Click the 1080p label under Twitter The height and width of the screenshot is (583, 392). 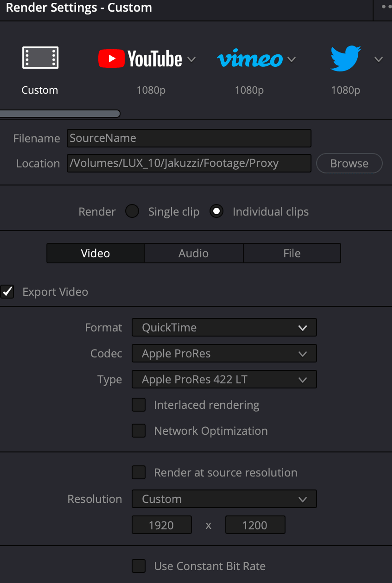(x=346, y=90)
